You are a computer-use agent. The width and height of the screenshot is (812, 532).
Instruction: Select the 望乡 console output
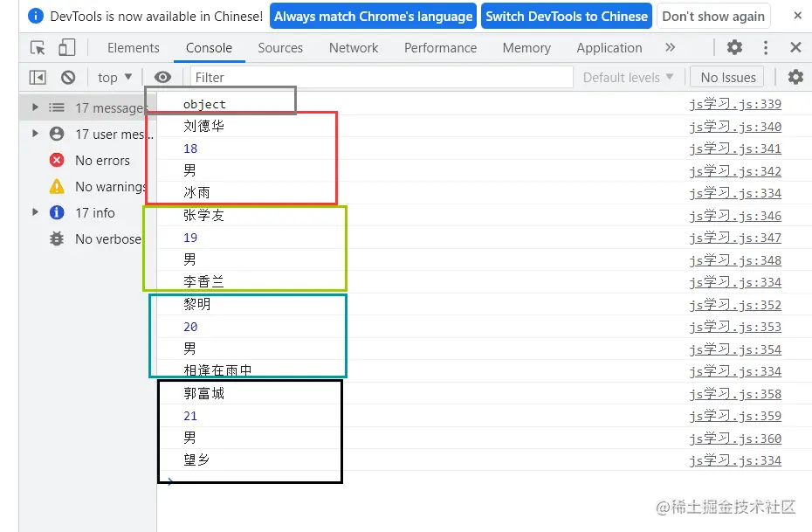click(x=196, y=459)
